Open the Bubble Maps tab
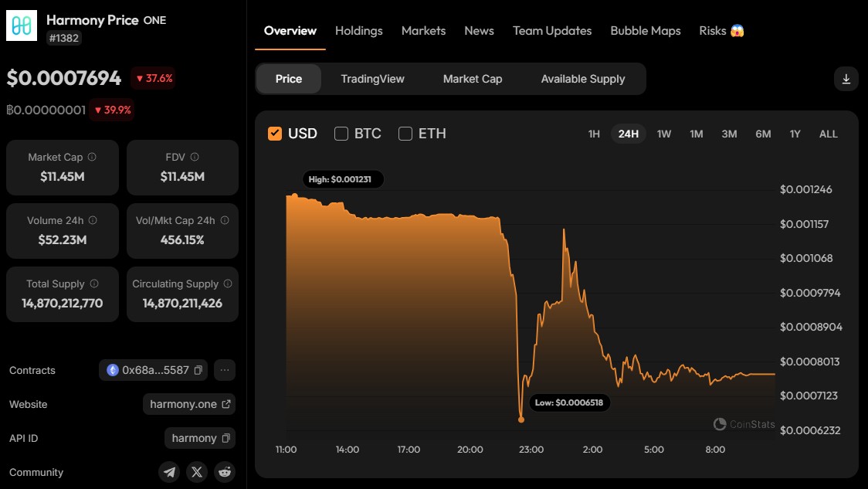This screenshot has width=868, height=489. pyautogui.click(x=646, y=31)
